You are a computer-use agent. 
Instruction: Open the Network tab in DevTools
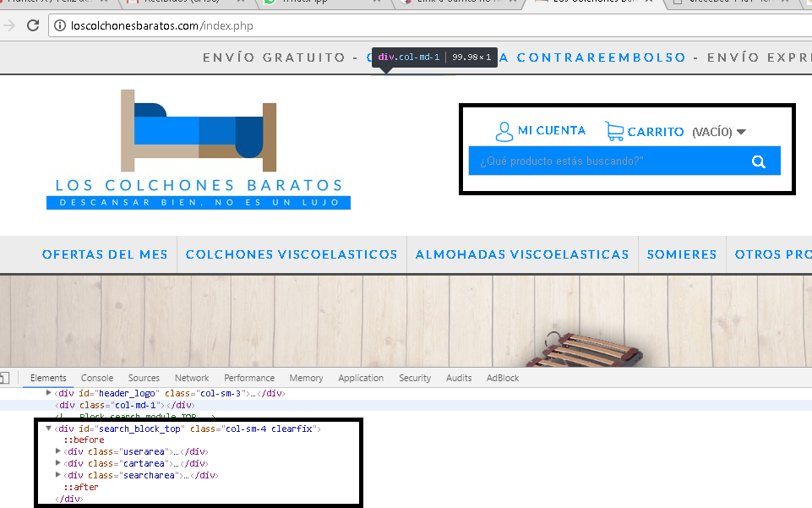coord(192,378)
